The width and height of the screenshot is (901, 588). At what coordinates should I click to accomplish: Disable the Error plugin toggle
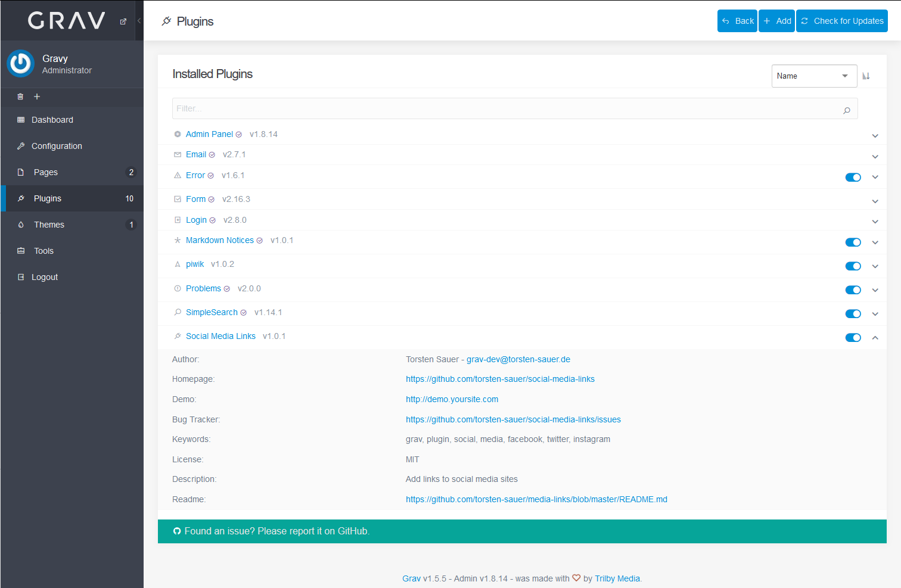point(853,177)
